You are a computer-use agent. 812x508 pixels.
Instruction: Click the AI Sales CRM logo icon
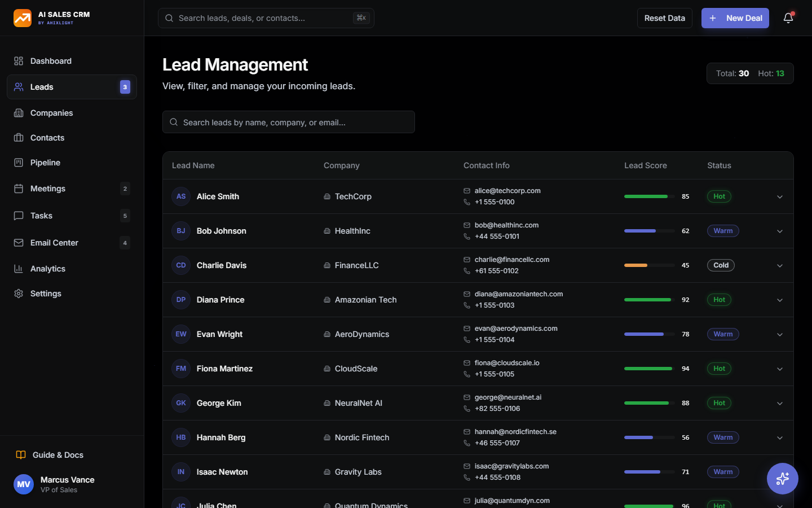click(x=23, y=18)
